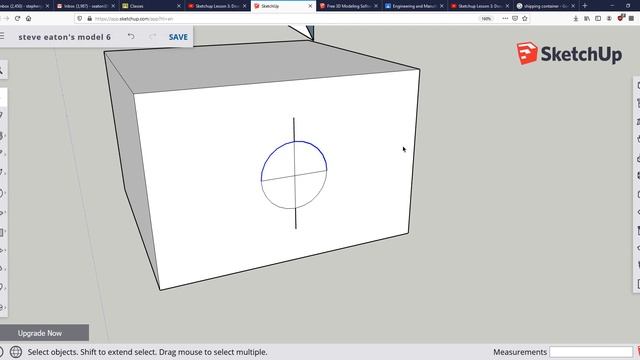Screen dimensions: 640x360
Task: Switch to Free 3D Modeling Software tab
Action: [348, 6]
